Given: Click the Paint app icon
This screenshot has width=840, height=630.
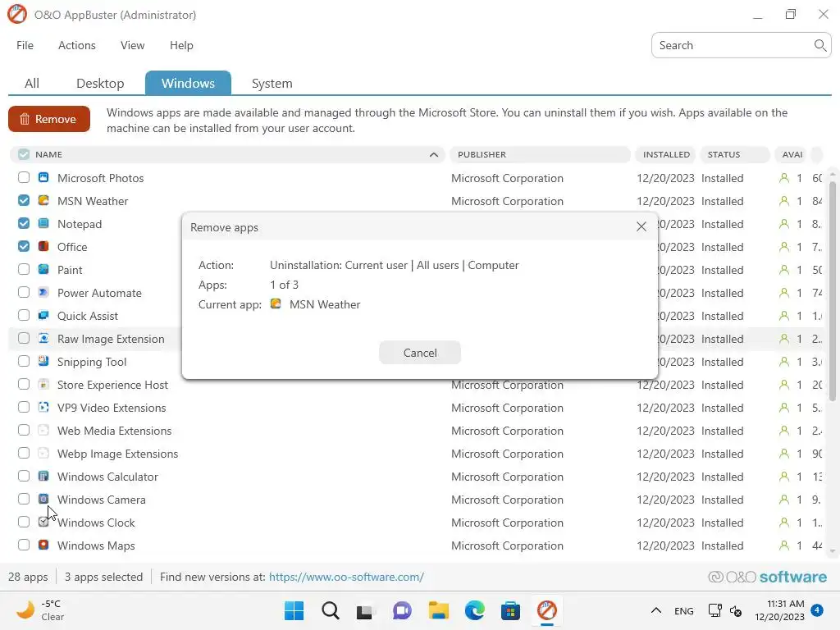Looking at the screenshot, I should tap(43, 269).
